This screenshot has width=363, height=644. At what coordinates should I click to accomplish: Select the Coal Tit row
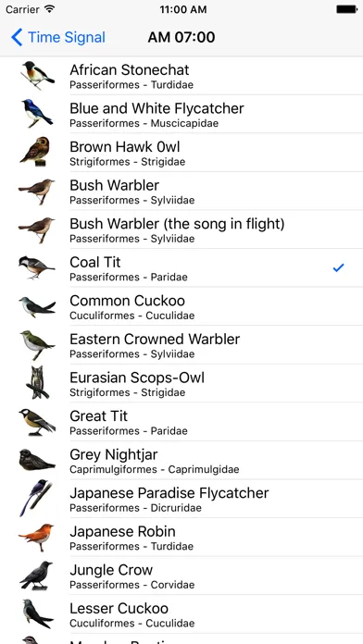pos(181,267)
